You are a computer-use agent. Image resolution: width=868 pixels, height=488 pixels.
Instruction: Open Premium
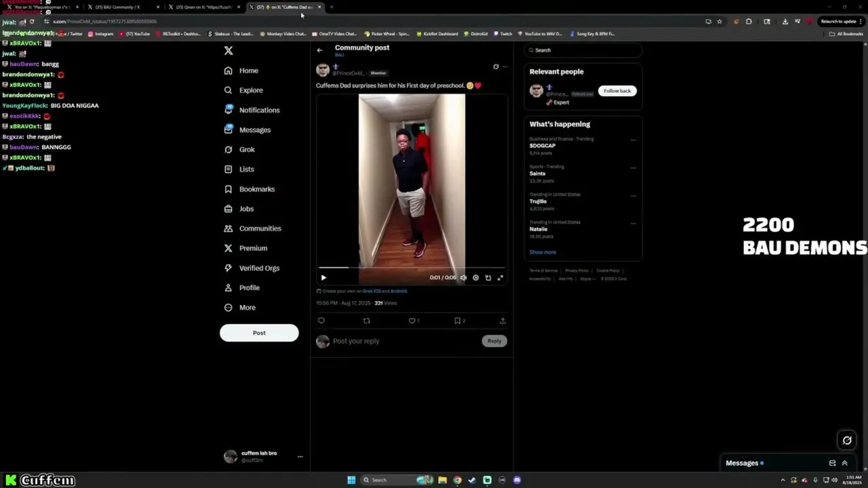[x=245, y=248]
